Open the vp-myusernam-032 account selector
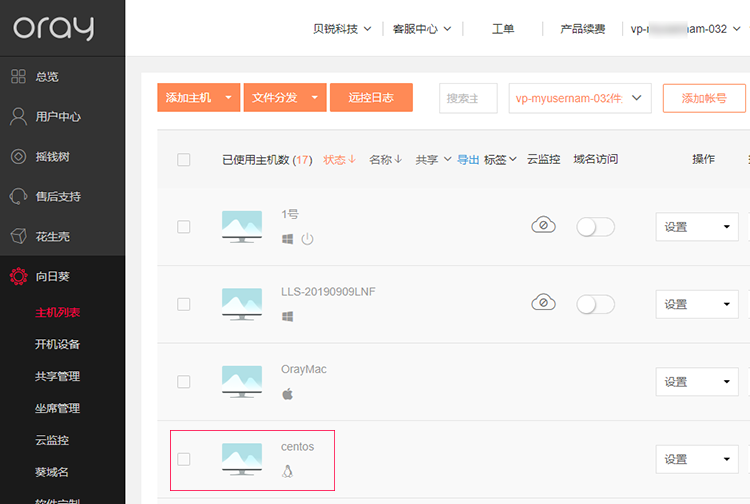Viewport: 750px width, 504px height. pyautogui.click(x=580, y=98)
